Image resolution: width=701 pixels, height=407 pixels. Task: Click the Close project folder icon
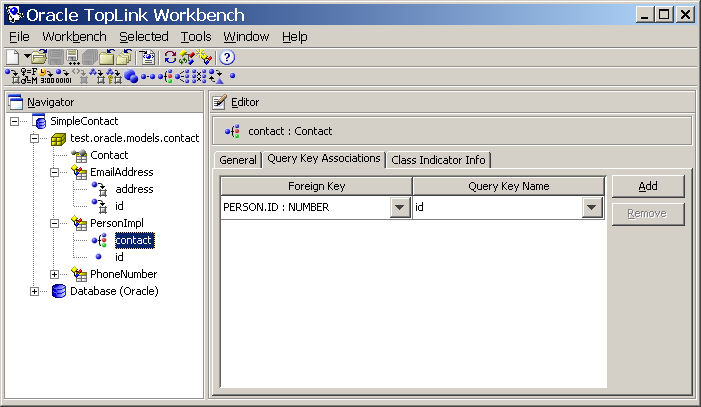(107, 57)
